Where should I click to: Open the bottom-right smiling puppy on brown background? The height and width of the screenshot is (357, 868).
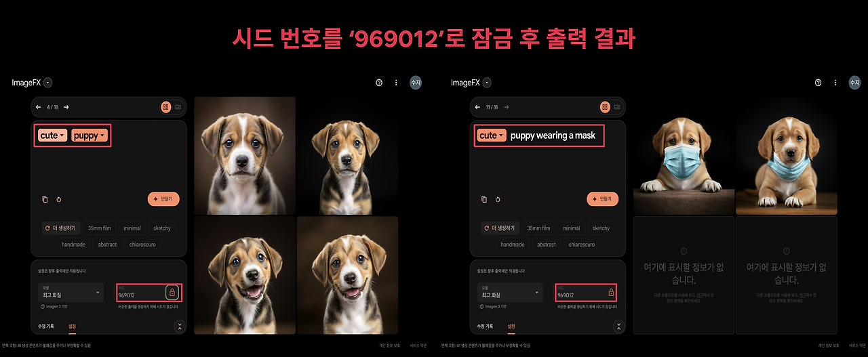coord(347,275)
